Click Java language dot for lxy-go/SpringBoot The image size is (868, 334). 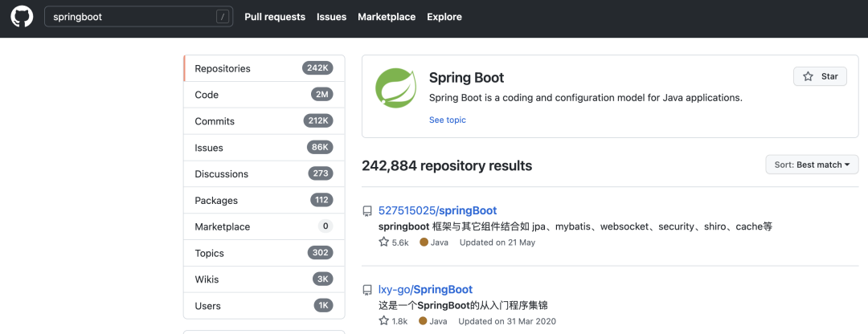424,320
